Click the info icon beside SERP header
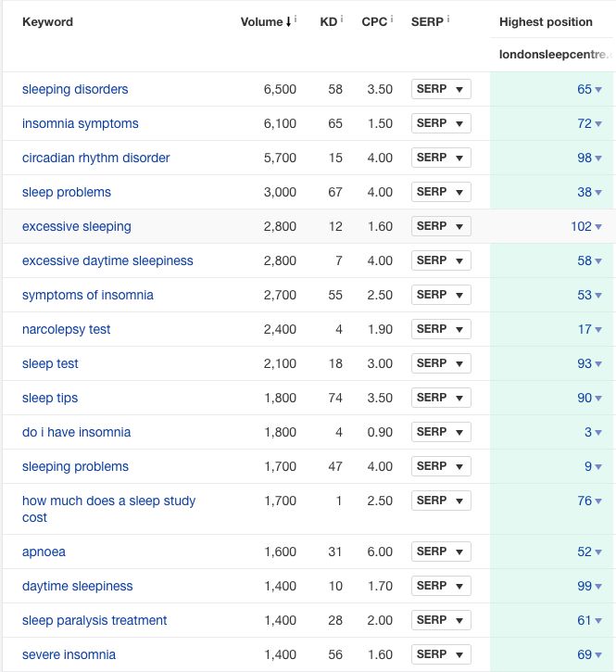 [x=451, y=19]
